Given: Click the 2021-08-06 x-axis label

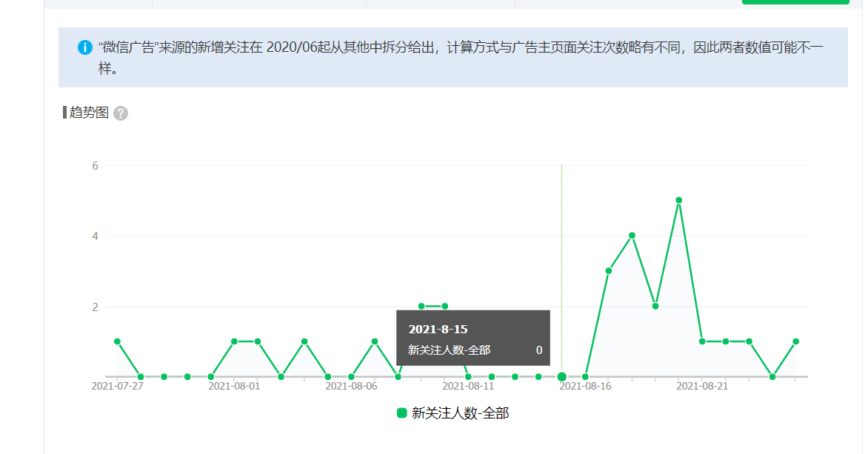Looking at the screenshot, I should coord(351,386).
